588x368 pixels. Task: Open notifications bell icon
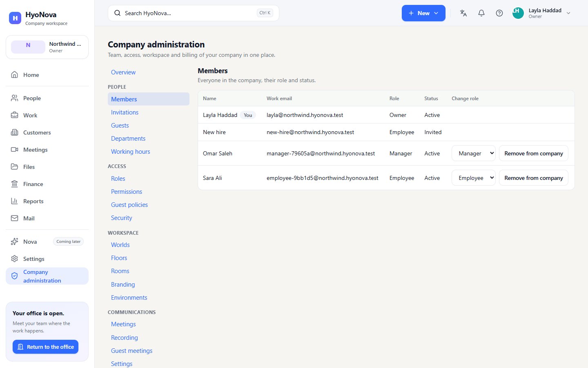[481, 13]
